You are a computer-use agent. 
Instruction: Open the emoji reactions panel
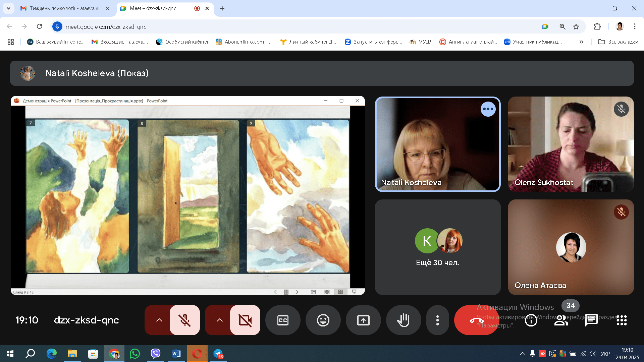point(323,320)
